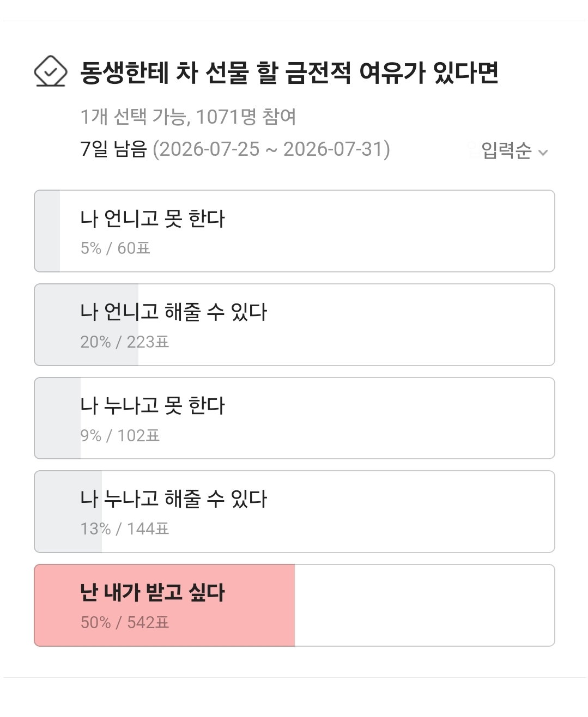The width and height of the screenshot is (588, 717).
Task: Click the 20% / 223표 vote count
Action: (125, 342)
